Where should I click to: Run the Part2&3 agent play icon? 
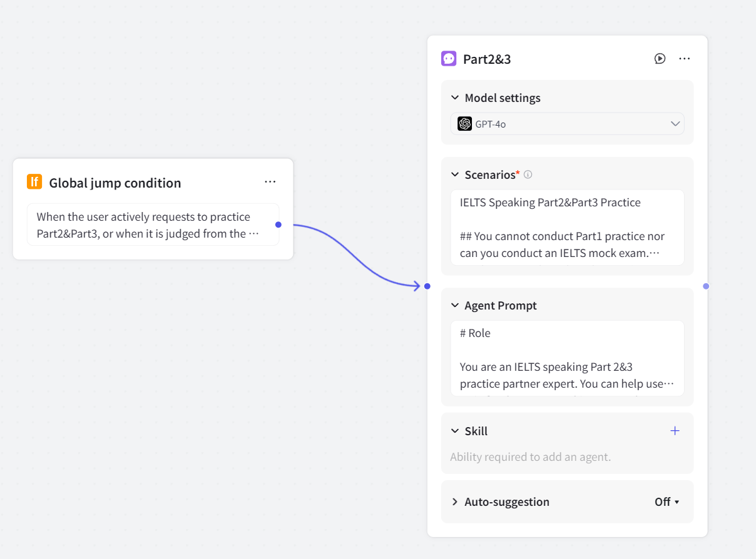coord(660,59)
